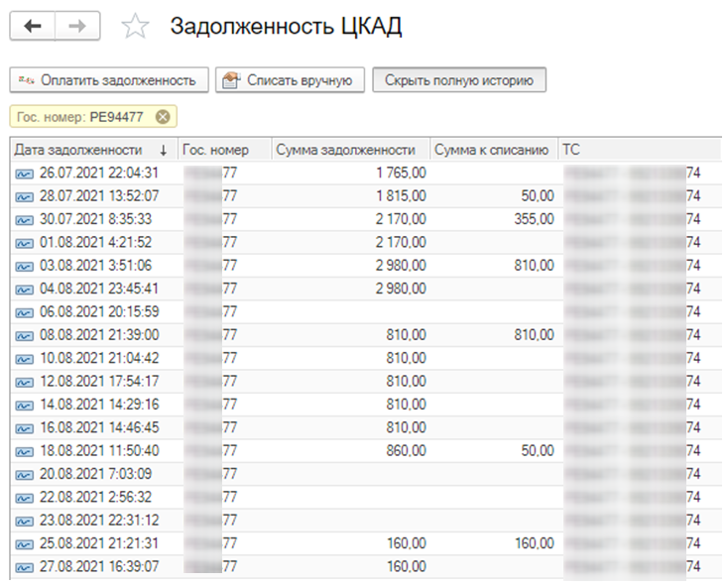Select date cell 22.08.2021 2:56:32
The image size is (728, 587).
click(95, 497)
